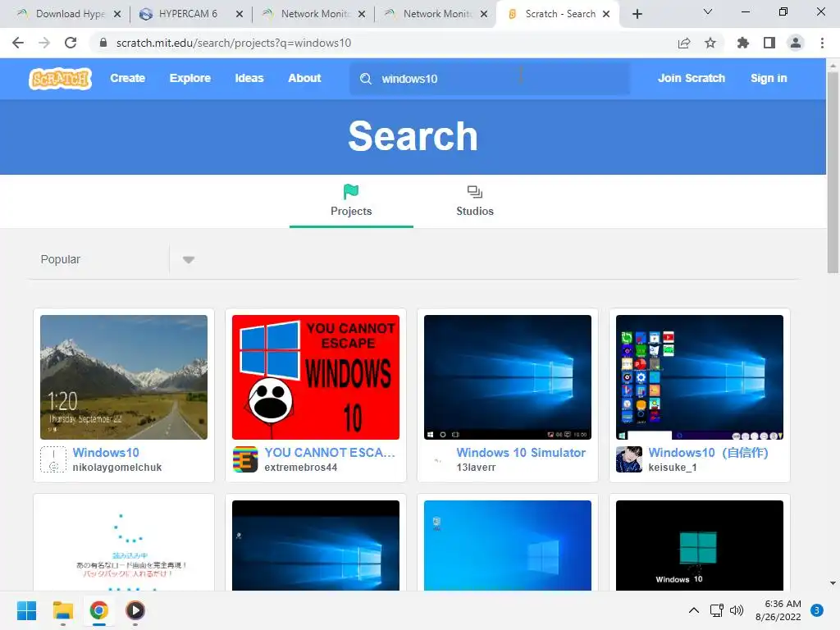Open the Explore menu item
The height and width of the screenshot is (630, 840).
point(190,78)
